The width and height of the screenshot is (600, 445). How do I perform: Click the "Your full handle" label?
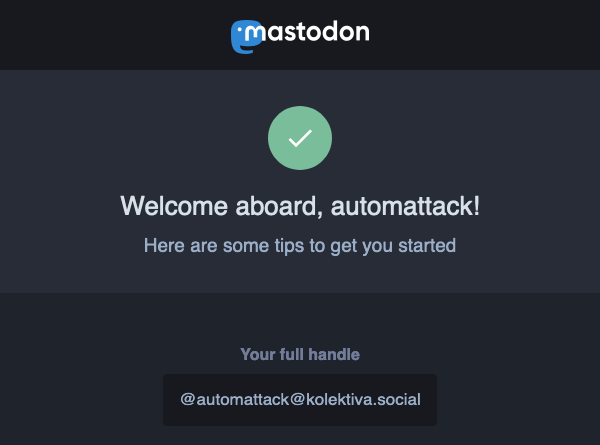[300, 354]
